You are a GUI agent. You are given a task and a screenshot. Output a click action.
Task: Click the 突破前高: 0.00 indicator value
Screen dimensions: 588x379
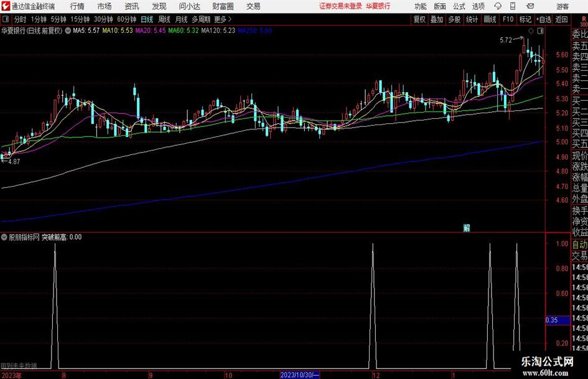click(x=62, y=237)
